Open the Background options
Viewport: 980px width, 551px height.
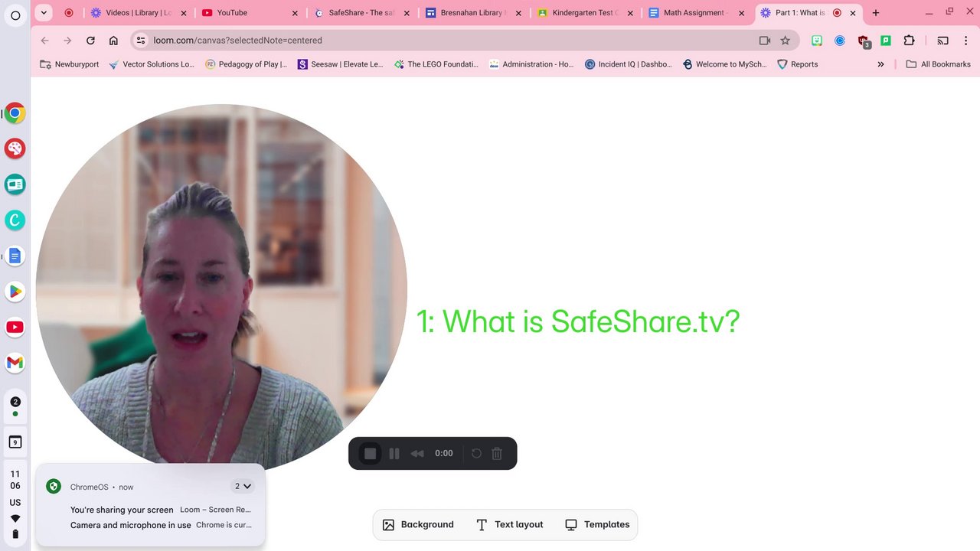(418, 524)
